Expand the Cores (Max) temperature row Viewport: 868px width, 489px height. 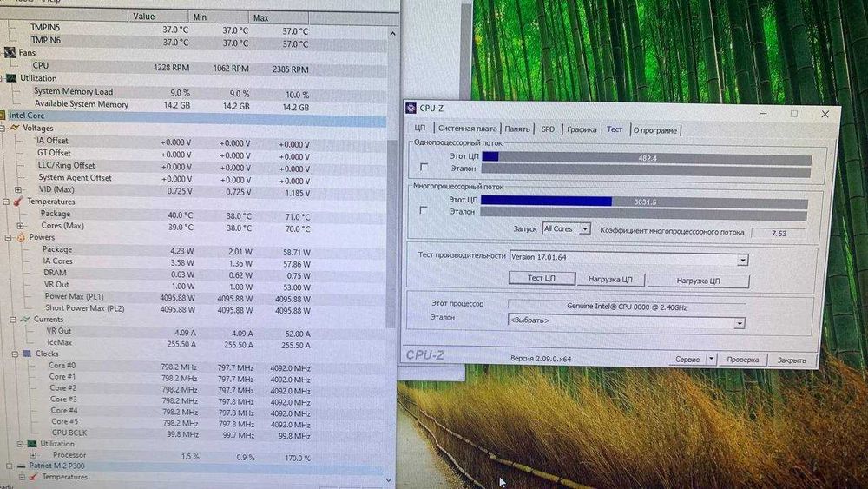click(x=21, y=226)
